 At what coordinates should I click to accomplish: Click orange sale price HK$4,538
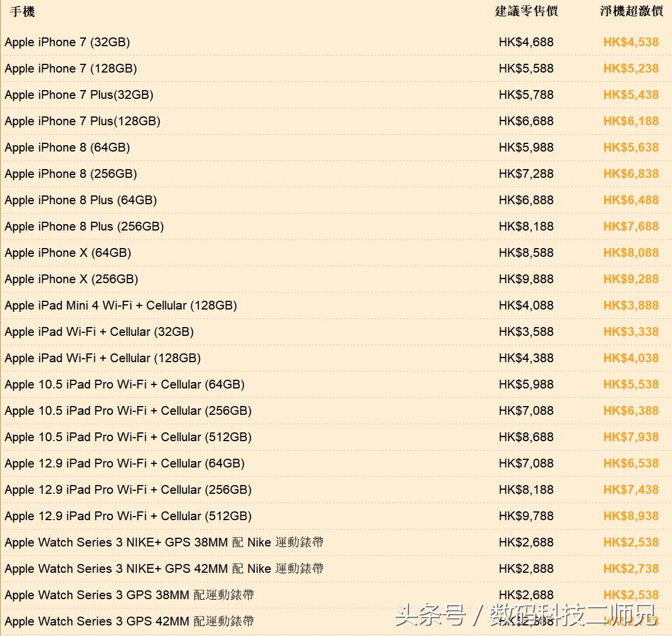pyautogui.click(x=631, y=43)
